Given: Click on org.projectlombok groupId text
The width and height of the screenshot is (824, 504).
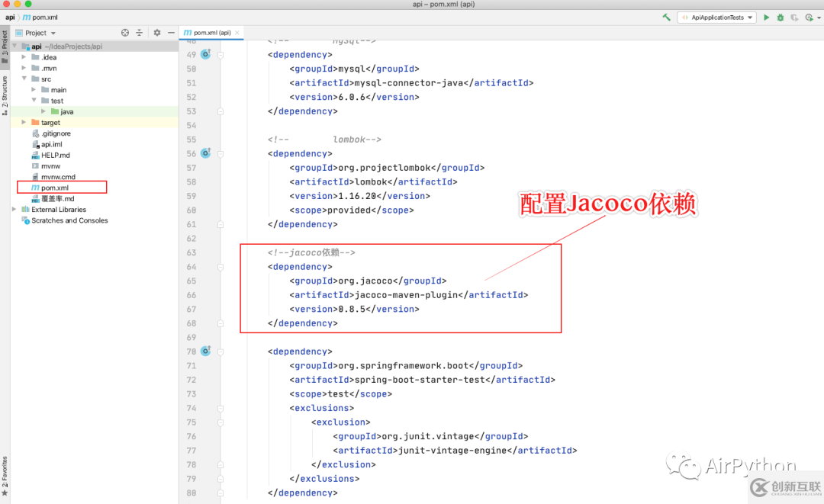Looking at the screenshot, I should click(385, 168).
